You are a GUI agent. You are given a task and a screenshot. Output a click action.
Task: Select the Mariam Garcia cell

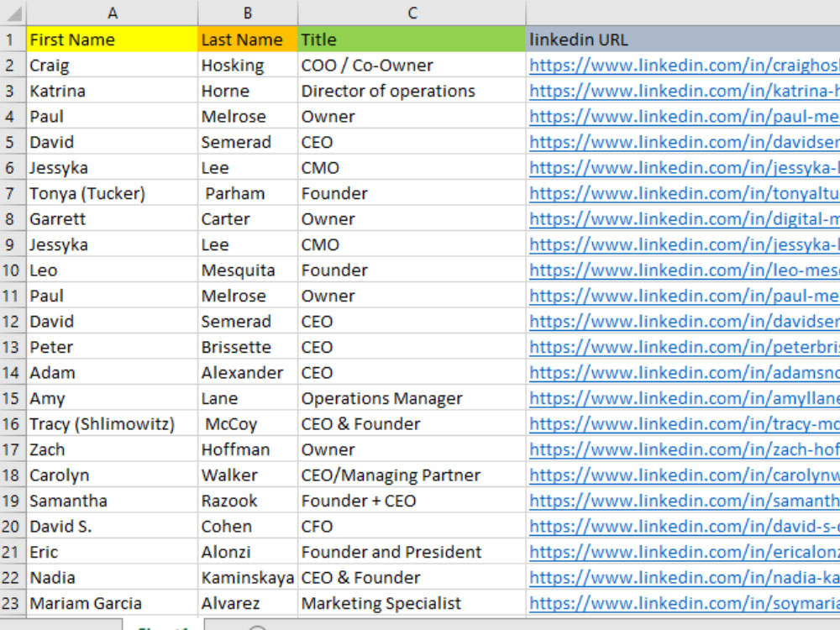click(x=113, y=603)
